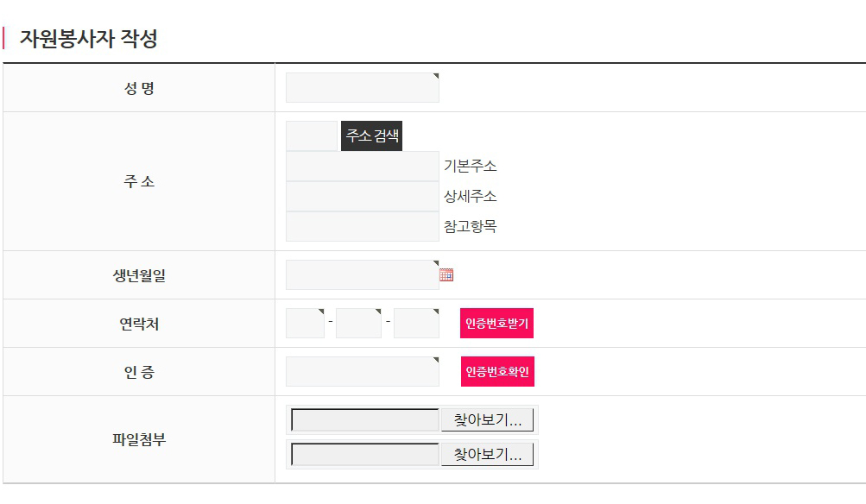Click the middle phone number segment field
Image resolution: width=866 pixels, height=504 pixels.
[x=358, y=323]
